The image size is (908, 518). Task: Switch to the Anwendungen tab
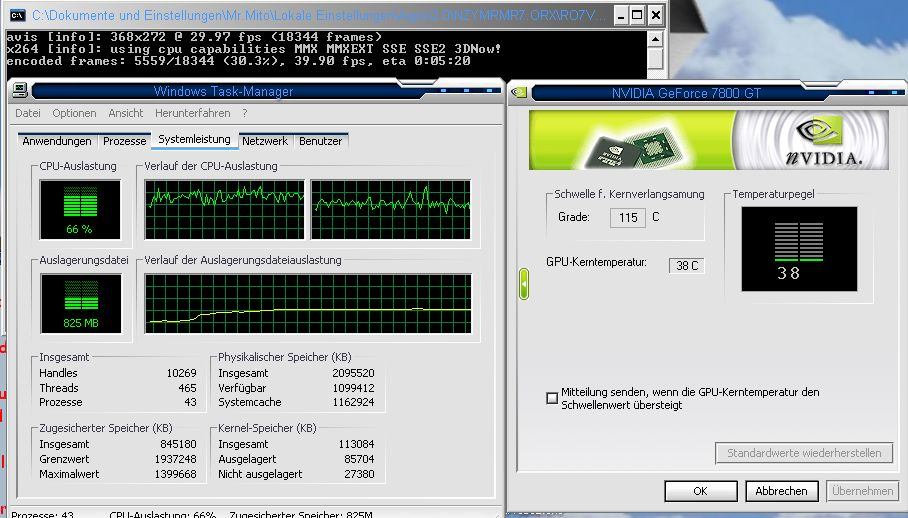(57, 141)
